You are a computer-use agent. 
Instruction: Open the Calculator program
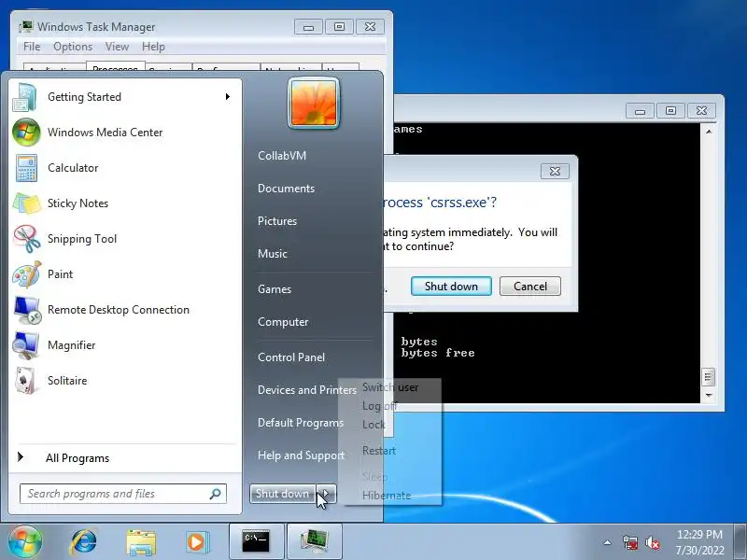(x=124, y=168)
